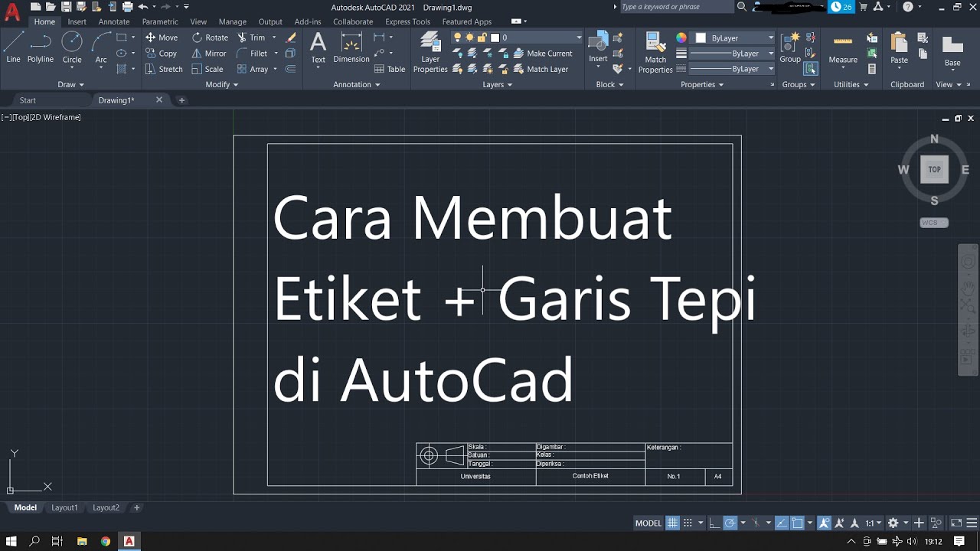This screenshot has height=551, width=980.
Task: Select the Arc tool
Action: pos(101,47)
